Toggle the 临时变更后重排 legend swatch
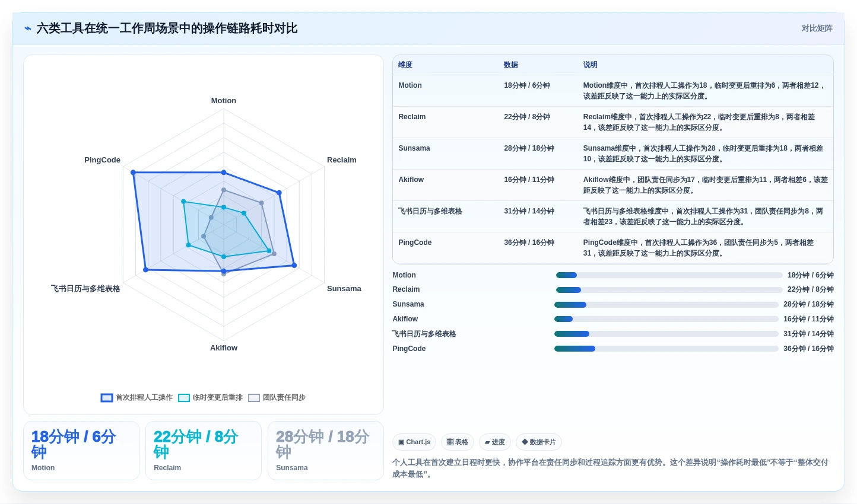 (x=184, y=398)
